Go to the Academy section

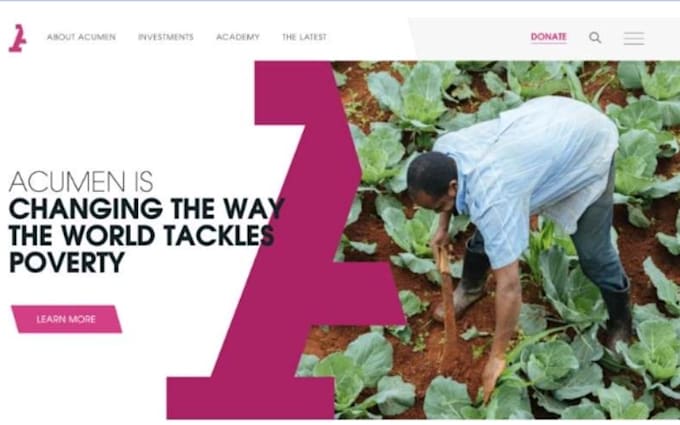click(238, 37)
